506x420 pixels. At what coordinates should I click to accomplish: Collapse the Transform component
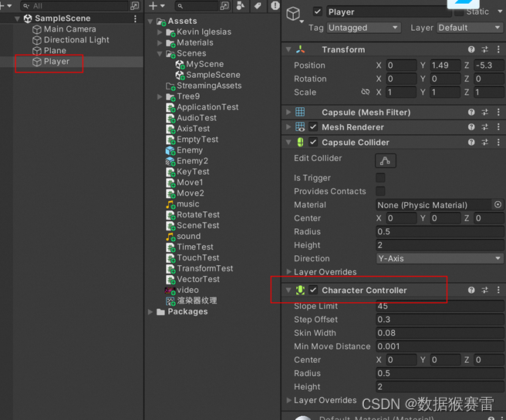point(288,49)
